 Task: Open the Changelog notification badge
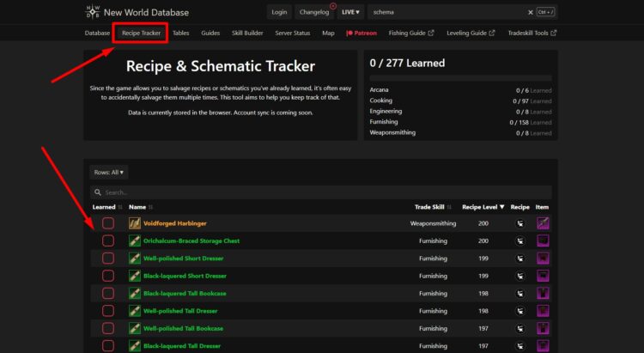[x=333, y=6]
